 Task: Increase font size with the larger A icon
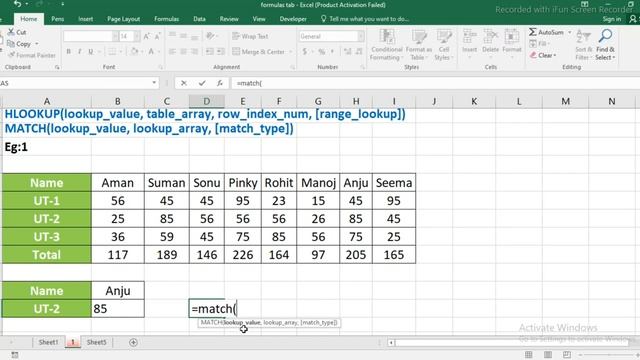(147, 36)
